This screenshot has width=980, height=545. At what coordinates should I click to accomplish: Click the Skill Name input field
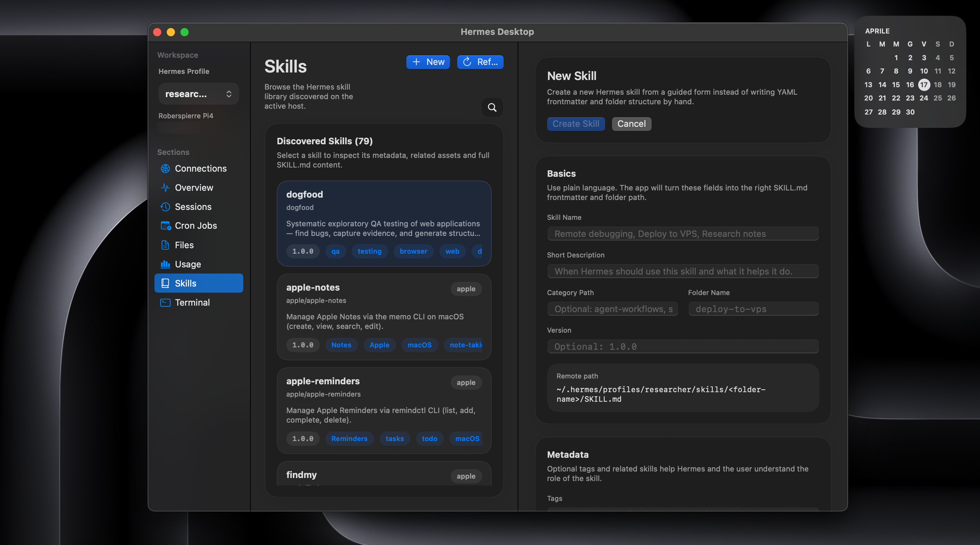(x=682, y=233)
